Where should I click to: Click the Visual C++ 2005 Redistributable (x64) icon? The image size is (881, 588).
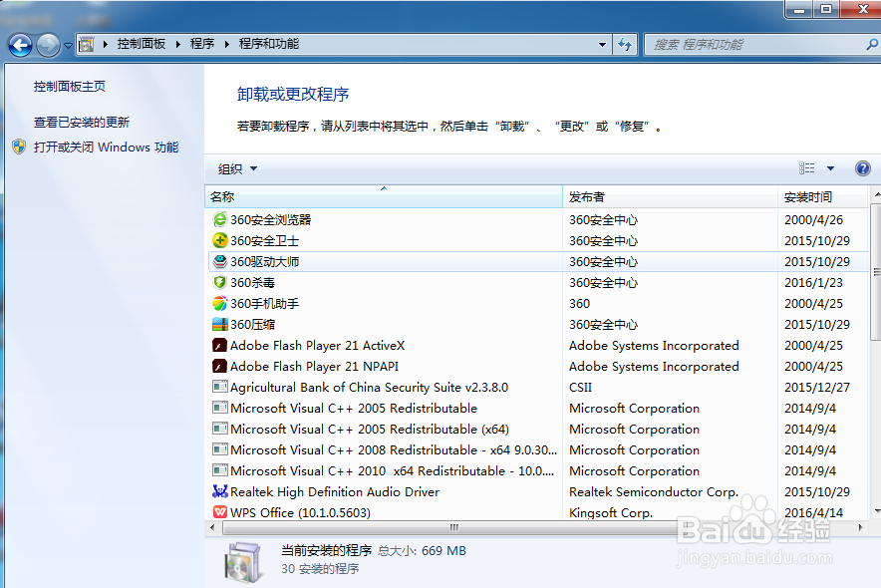219,430
